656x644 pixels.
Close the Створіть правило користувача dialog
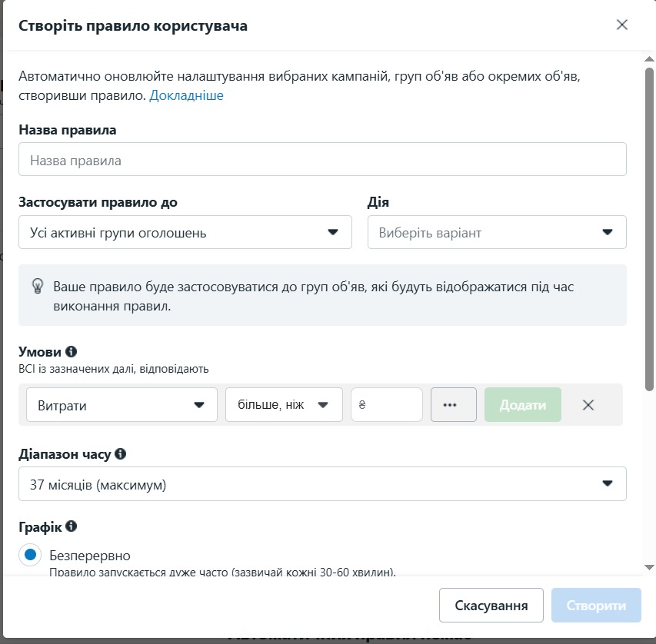(x=622, y=25)
